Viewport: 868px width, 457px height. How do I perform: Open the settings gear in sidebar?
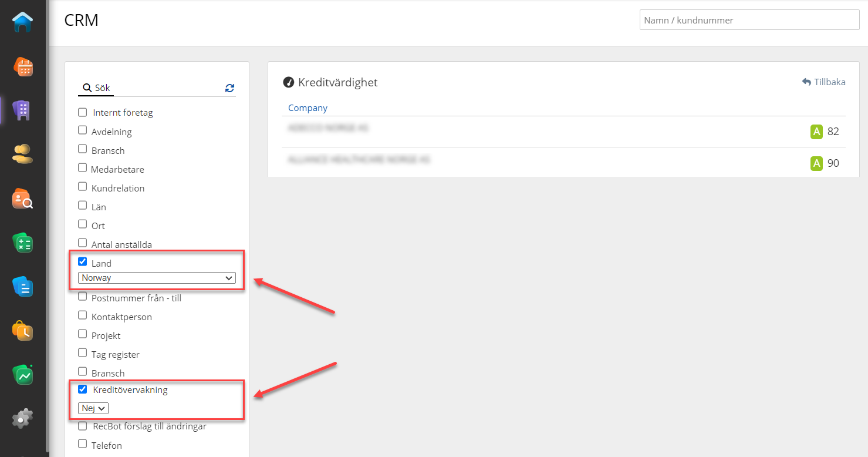pos(23,418)
